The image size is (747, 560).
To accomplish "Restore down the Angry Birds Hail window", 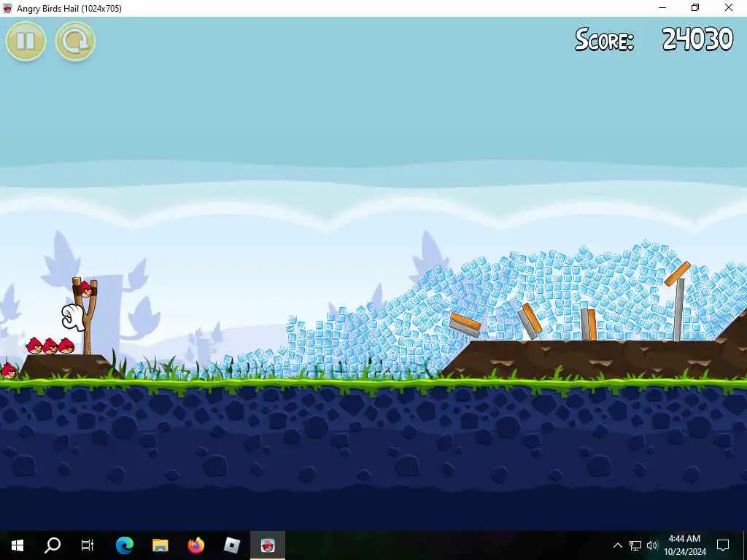I will coord(695,8).
